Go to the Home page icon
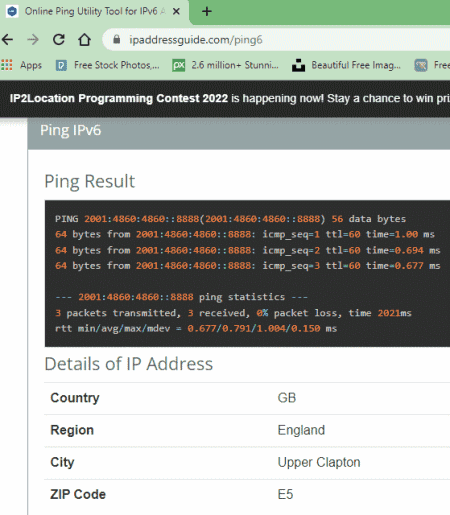450x515 pixels. click(x=84, y=39)
